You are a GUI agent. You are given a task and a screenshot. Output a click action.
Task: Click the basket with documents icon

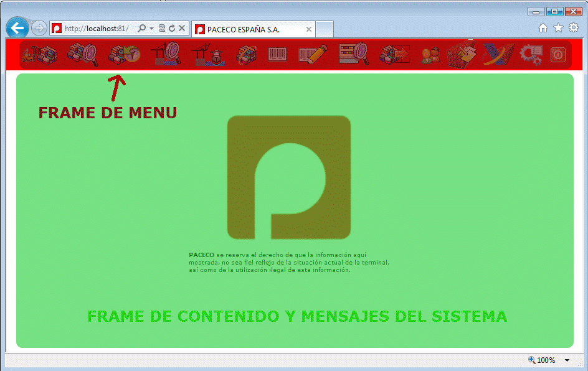tap(462, 54)
